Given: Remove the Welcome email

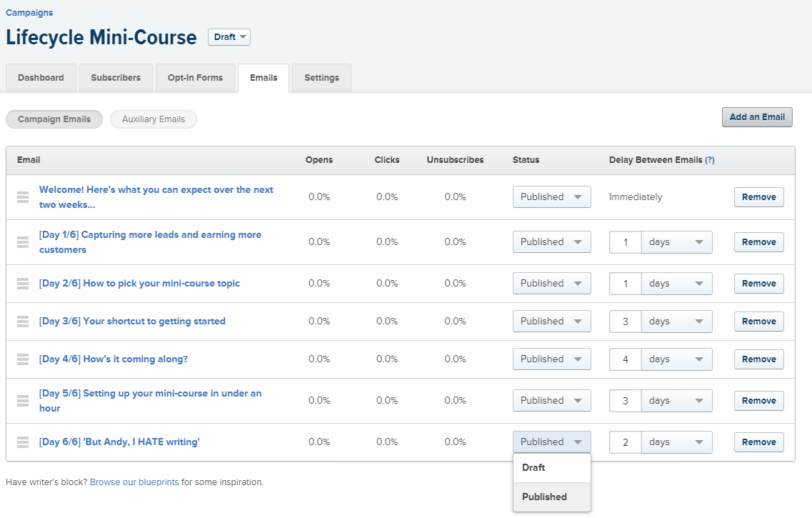Looking at the screenshot, I should click(758, 197).
